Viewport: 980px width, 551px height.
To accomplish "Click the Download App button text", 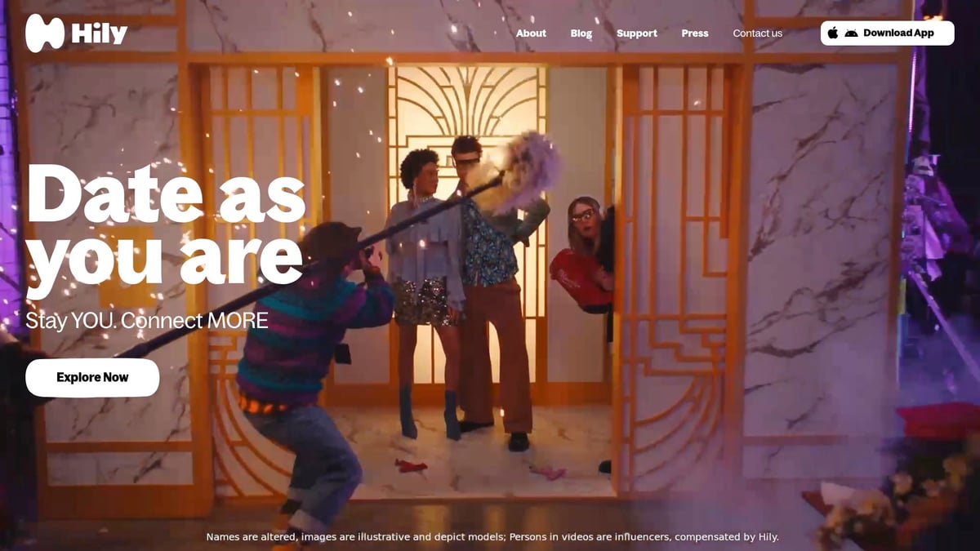I will [898, 33].
